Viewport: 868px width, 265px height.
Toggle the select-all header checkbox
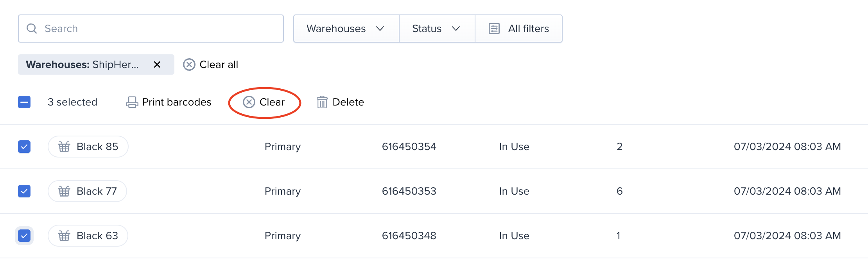click(x=24, y=102)
